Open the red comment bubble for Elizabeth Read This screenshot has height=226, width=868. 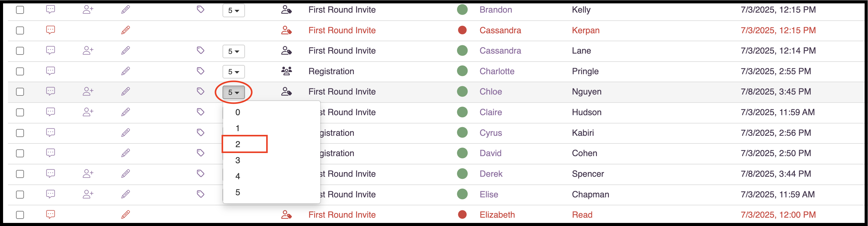(x=50, y=214)
